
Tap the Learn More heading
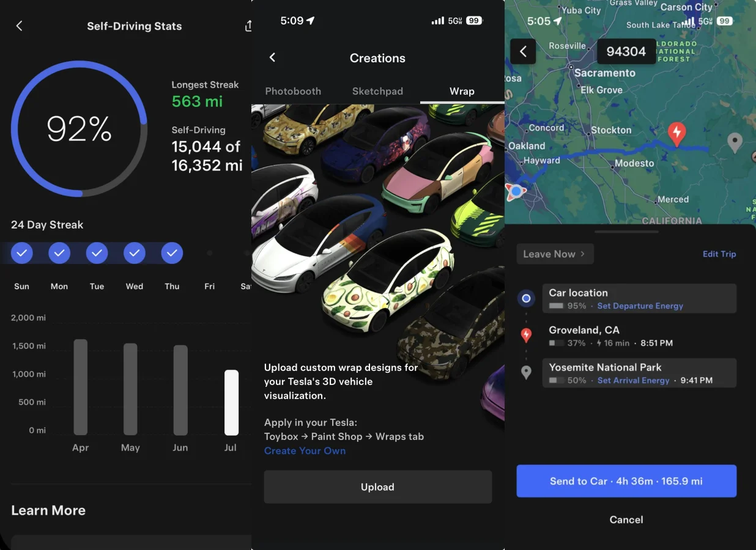48,510
